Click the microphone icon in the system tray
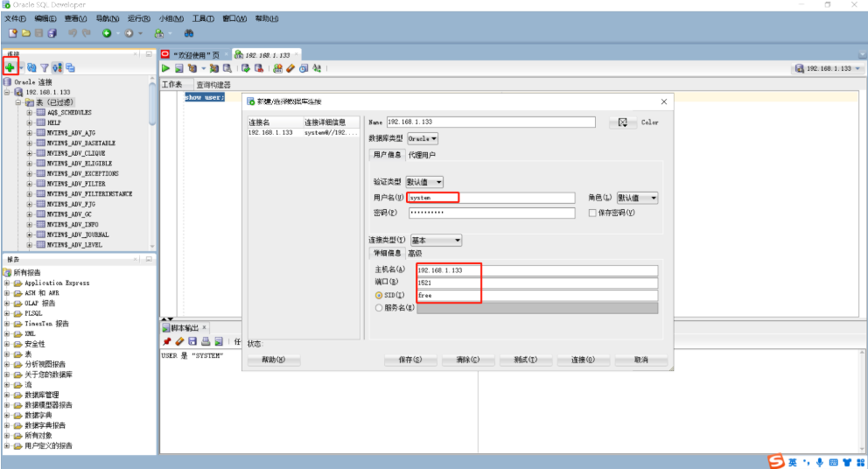The image size is (868, 469). point(819,462)
